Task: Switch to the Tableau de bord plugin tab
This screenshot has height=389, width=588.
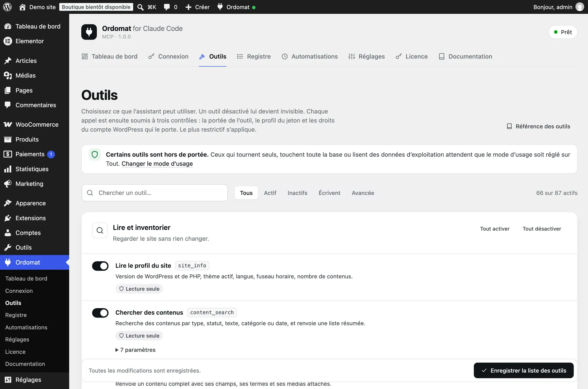Action: tap(109, 57)
